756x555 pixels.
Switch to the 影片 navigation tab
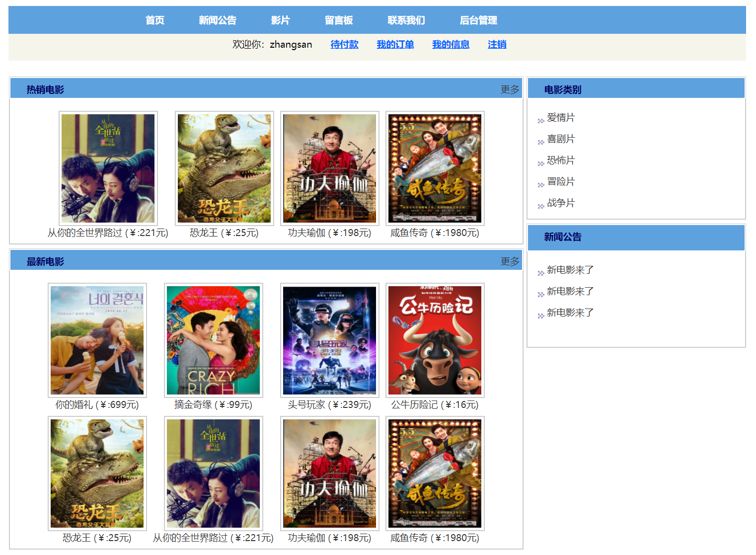(280, 20)
